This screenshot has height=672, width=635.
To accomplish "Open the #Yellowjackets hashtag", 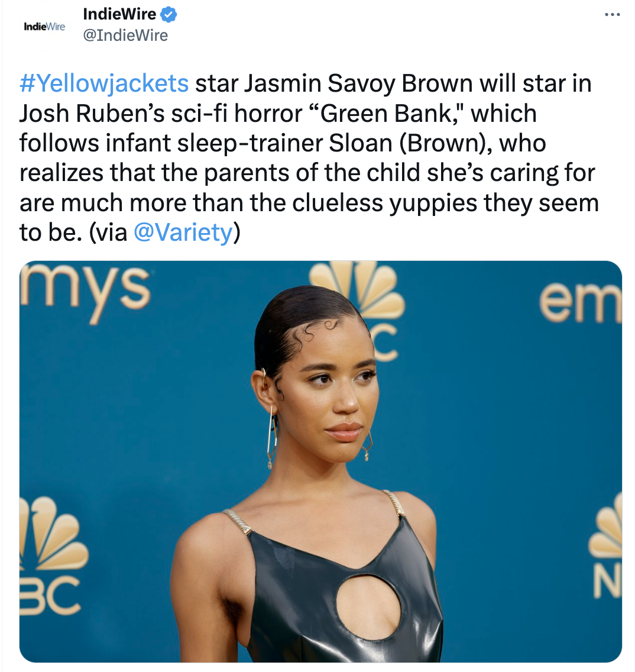I will (104, 83).
